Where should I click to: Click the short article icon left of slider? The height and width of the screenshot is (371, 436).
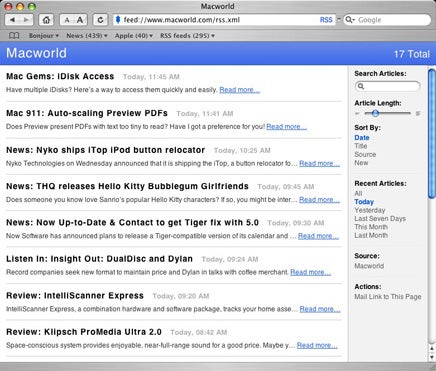point(357,114)
